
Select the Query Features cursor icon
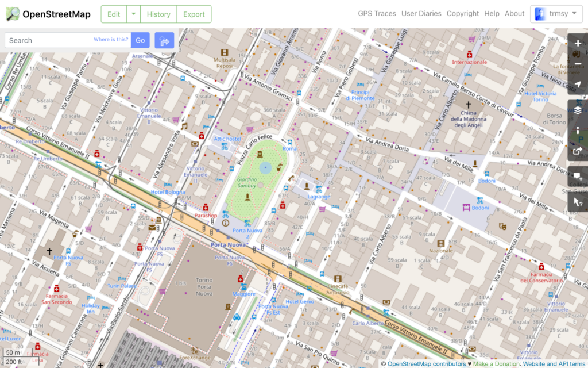(578, 201)
